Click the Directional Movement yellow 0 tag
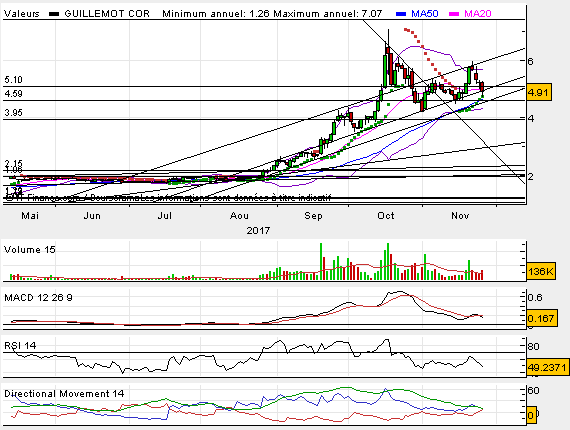Viewport: 570px width, 430px height. [531, 415]
